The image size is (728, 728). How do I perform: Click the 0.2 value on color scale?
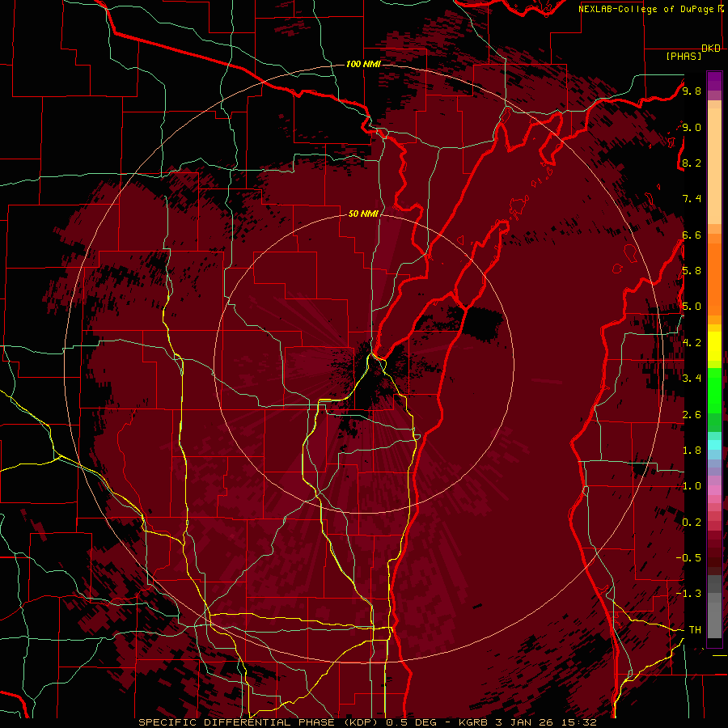coord(692,523)
